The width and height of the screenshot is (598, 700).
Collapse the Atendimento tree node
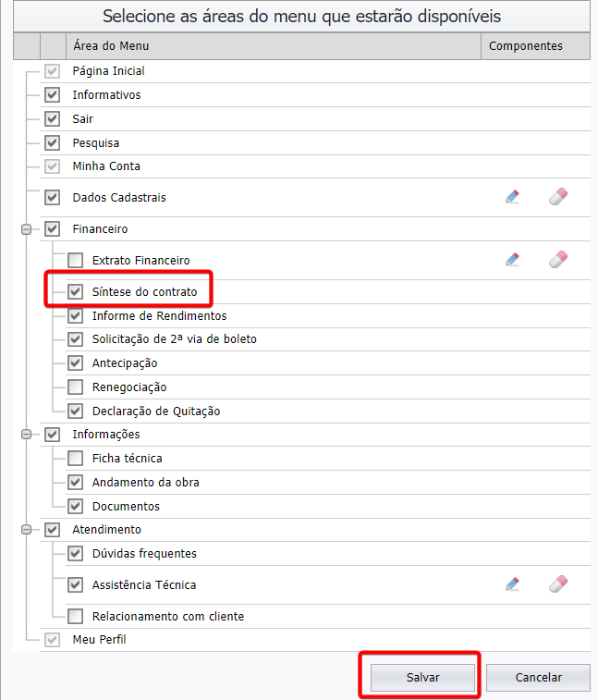tap(26, 530)
